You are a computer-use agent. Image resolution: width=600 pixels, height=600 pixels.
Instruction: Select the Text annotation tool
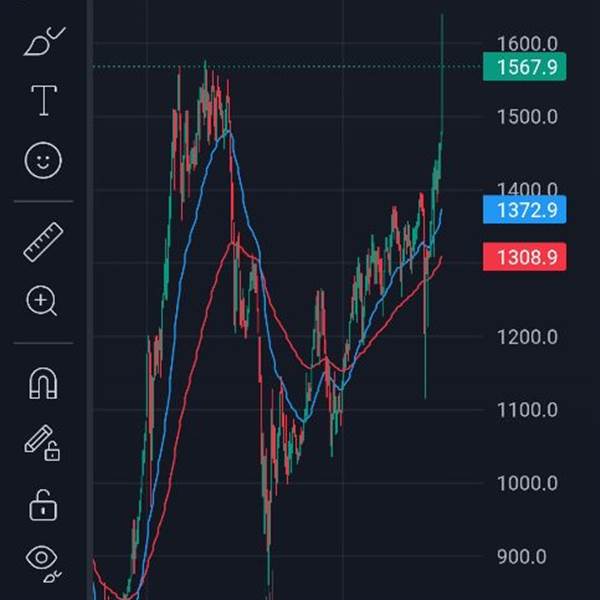point(44,100)
